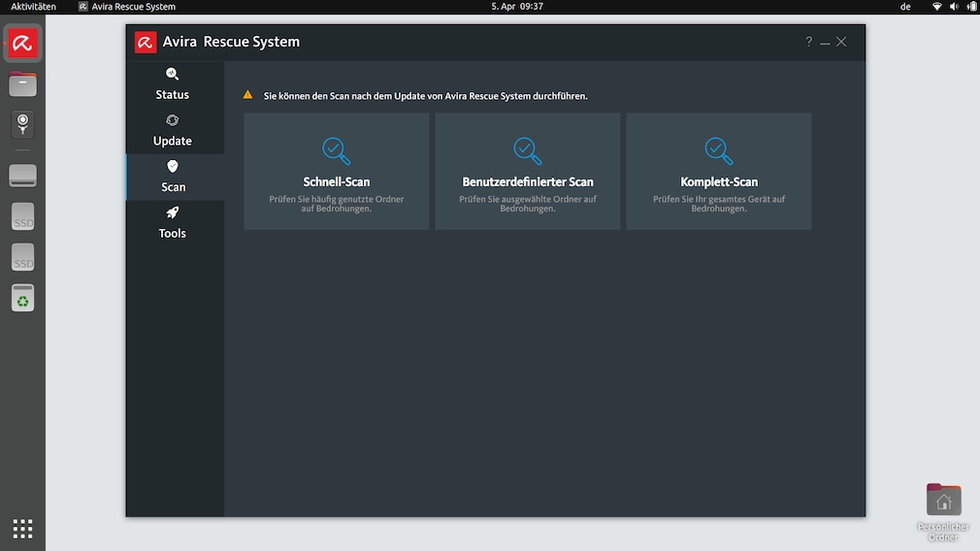Screen dimensions: 980x551
Task: Open the Aktivitäten overview
Action: (x=33, y=7)
